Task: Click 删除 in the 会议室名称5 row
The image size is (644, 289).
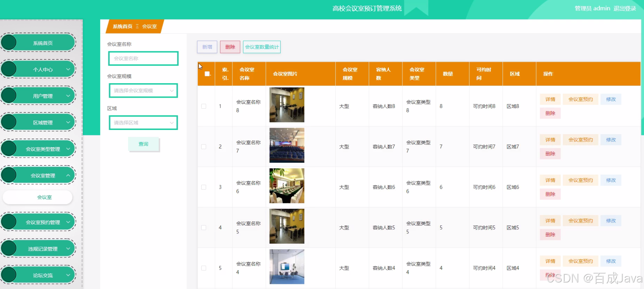Action: pyautogui.click(x=550, y=235)
